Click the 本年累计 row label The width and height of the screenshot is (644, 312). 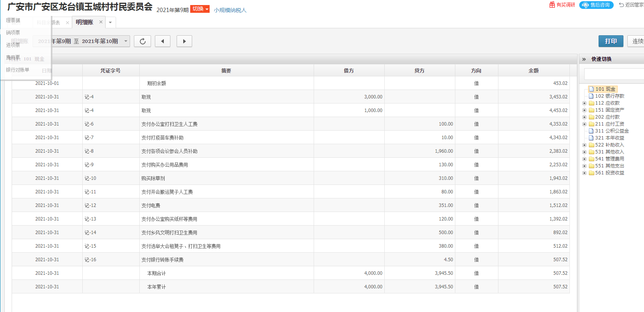156,287
